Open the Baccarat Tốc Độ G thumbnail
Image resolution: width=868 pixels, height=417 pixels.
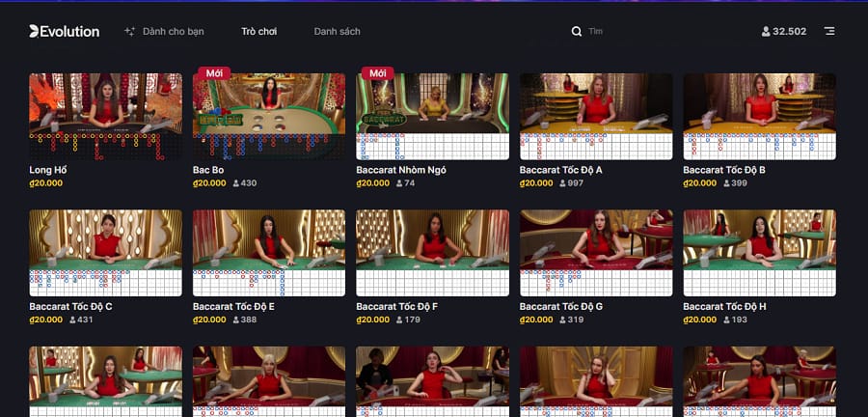pyautogui.click(x=596, y=253)
